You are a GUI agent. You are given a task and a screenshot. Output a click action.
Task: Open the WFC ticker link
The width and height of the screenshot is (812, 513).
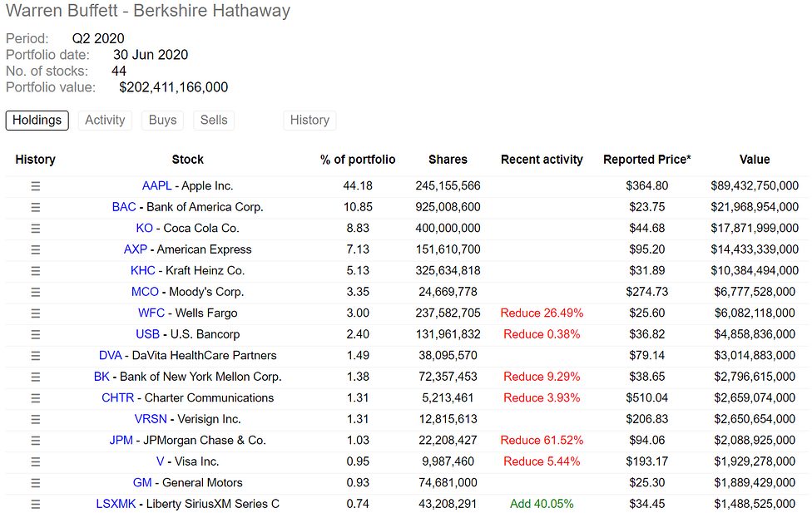coord(151,313)
